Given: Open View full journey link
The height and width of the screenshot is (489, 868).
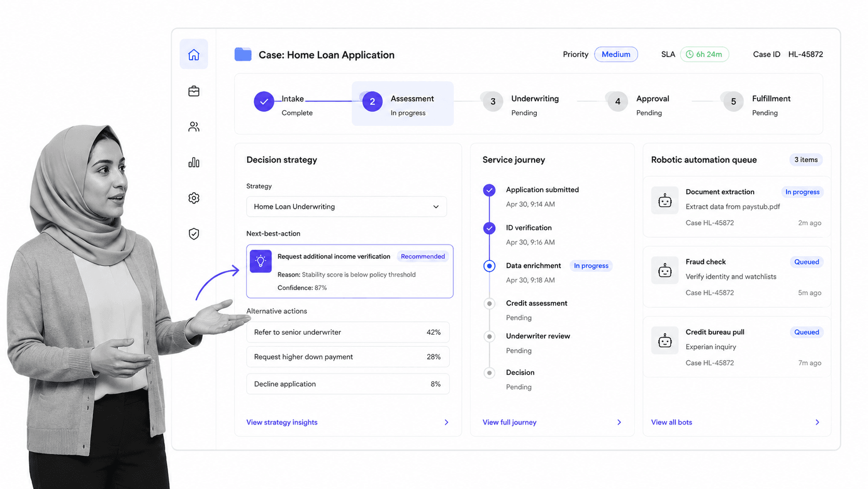Looking at the screenshot, I should [509, 422].
